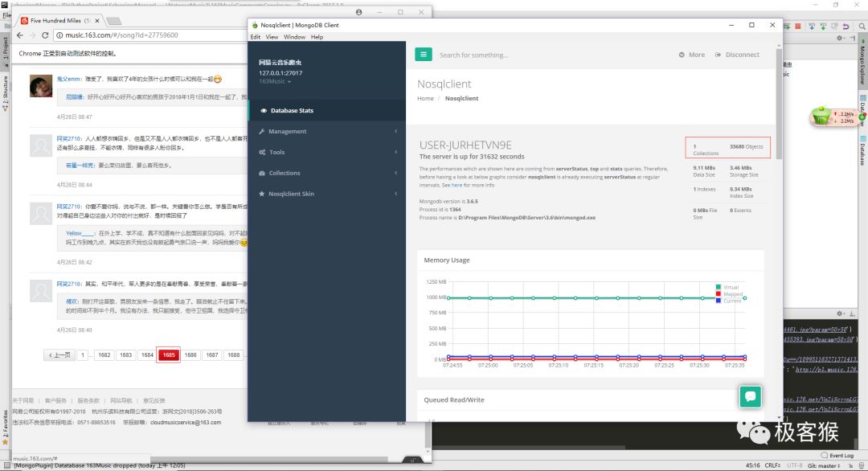Click the star icon beside Nosqlclient Skin
The image size is (868, 471).
[262, 194]
